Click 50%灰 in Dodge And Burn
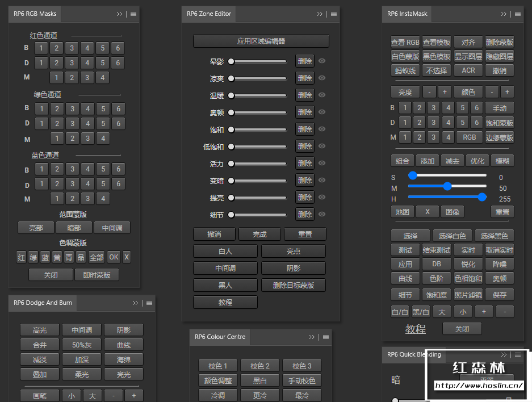 coord(82,345)
